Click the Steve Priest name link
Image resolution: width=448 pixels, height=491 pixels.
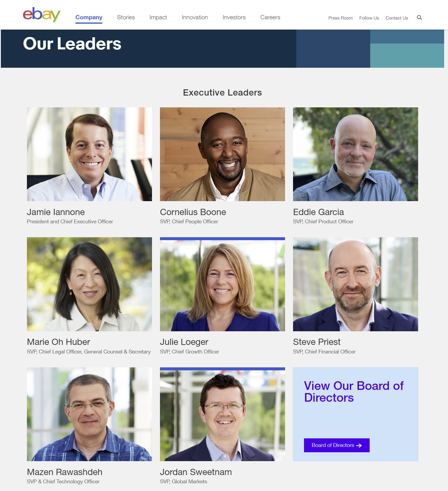point(317,342)
